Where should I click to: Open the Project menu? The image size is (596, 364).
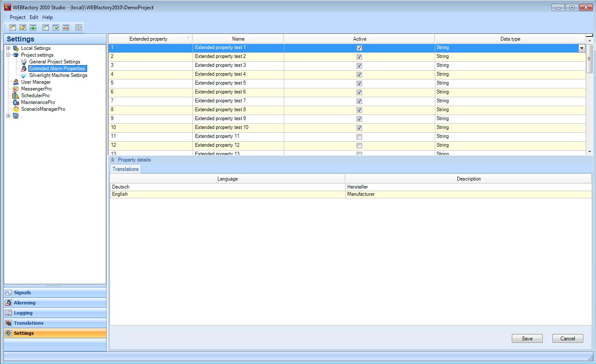17,17
